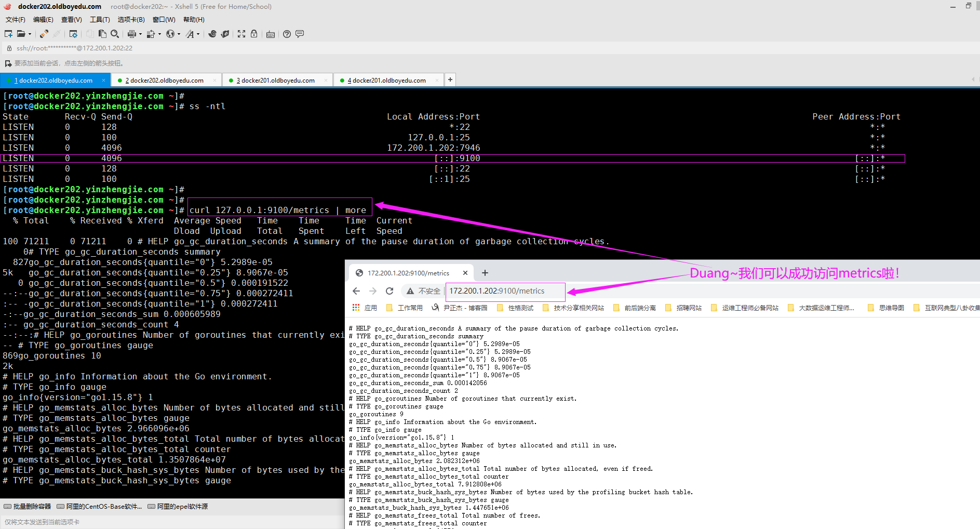This screenshot has width=980, height=529.
Task: Toggle the full screen icon
Action: click(241, 34)
